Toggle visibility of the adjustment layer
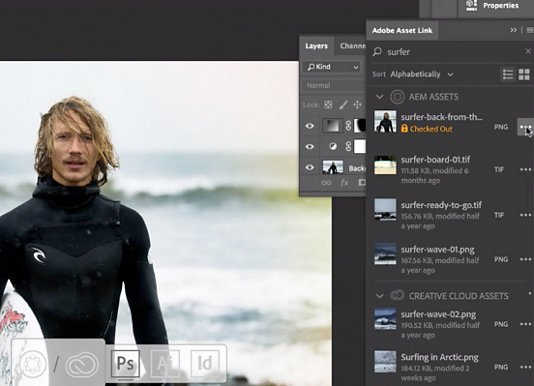 310,146
